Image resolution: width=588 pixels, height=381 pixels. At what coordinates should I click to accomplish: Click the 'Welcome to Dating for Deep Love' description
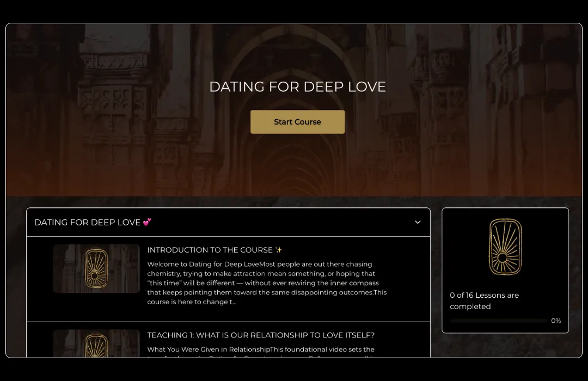[x=267, y=282]
